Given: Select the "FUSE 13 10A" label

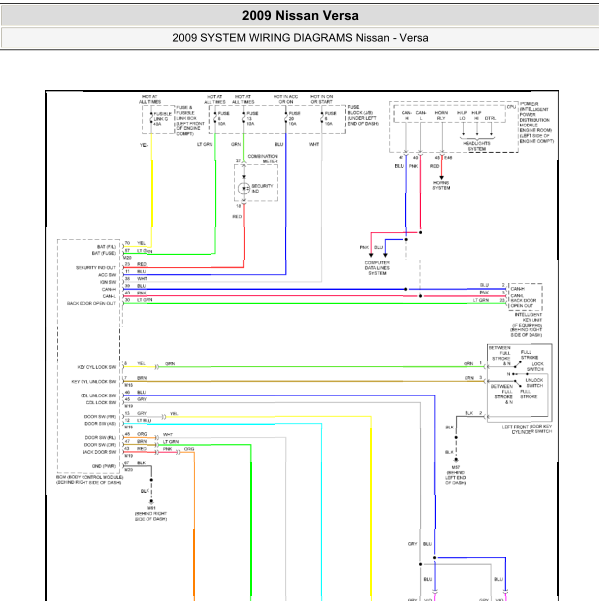Looking at the screenshot, I should (252, 119).
